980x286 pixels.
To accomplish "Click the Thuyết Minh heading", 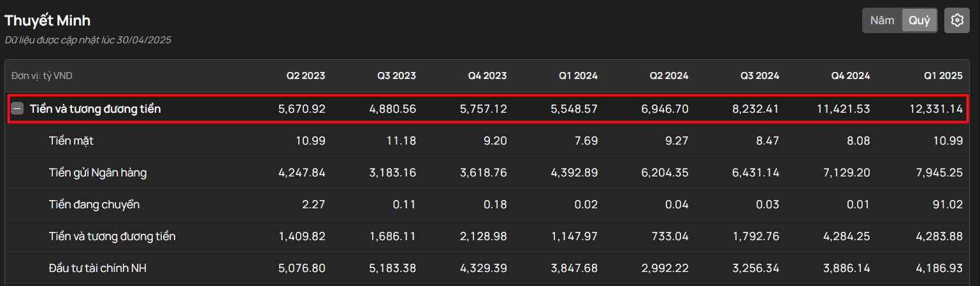I will (48, 20).
